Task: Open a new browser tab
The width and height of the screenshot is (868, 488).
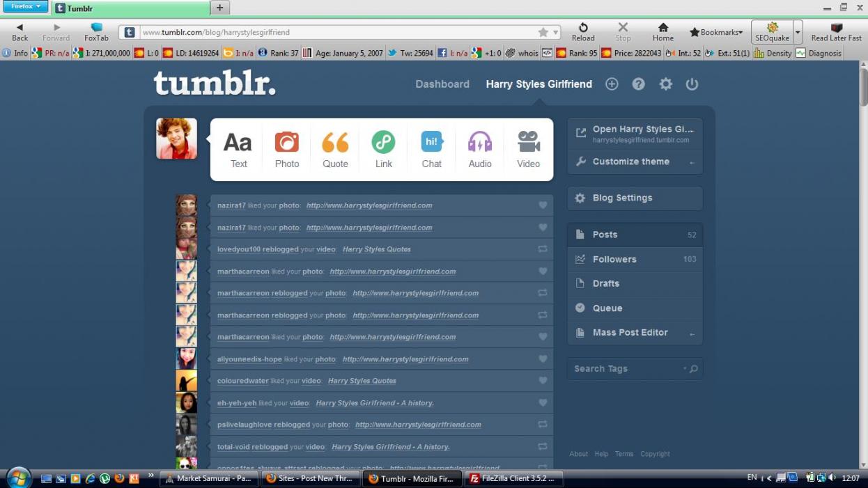Action: 219,8
